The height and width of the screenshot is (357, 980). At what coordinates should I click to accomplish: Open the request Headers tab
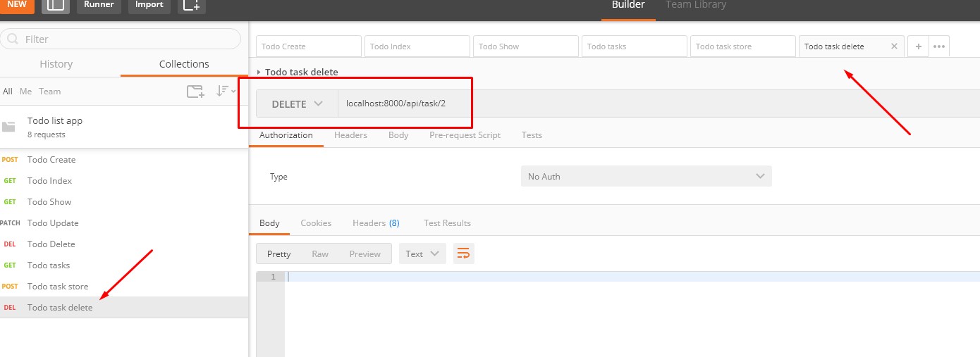tap(350, 134)
